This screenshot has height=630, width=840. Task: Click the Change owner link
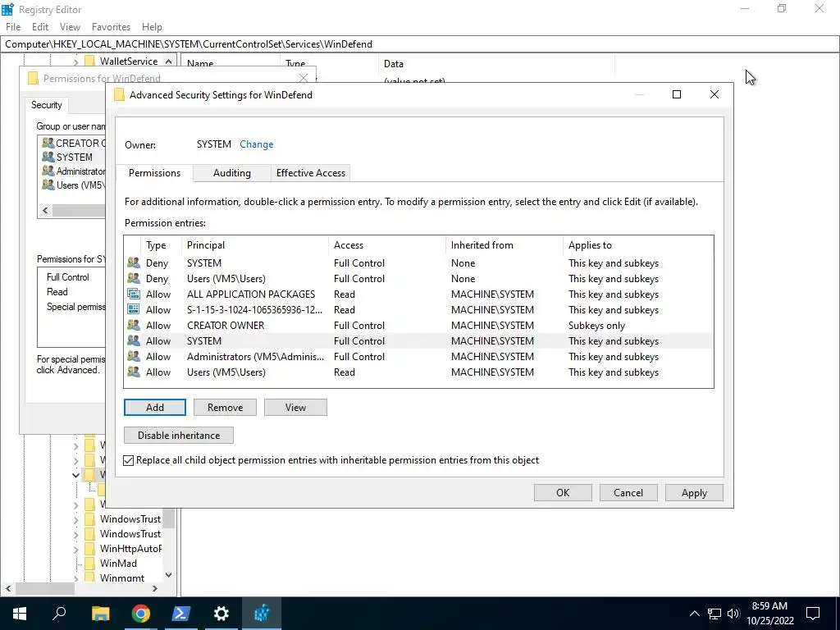[257, 144]
